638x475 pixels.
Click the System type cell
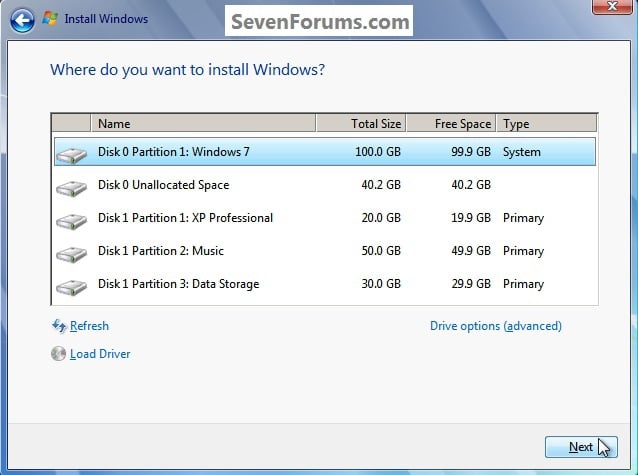pos(522,152)
